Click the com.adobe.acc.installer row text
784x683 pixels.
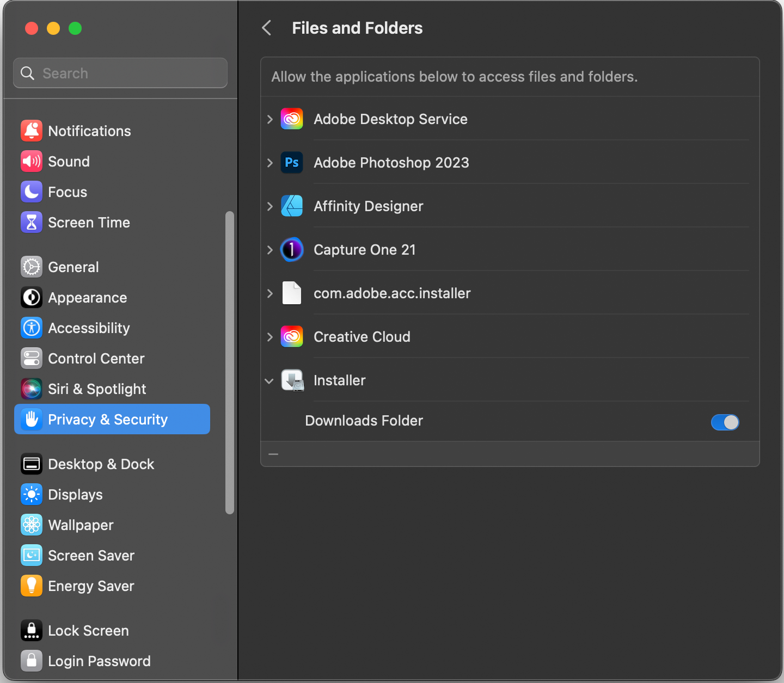[x=392, y=293]
